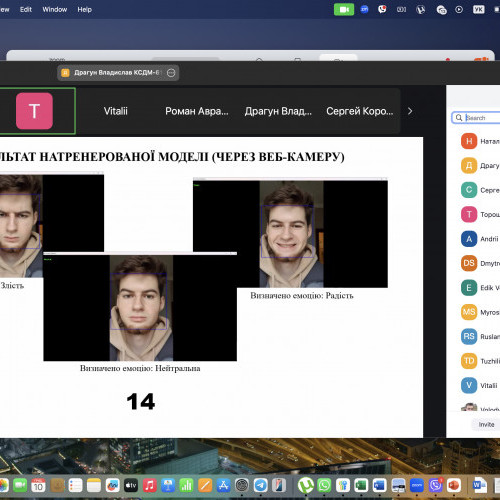Screen dimensions: 500x500
Task: Open WeChat icon in menu bar
Action: [441, 10]
